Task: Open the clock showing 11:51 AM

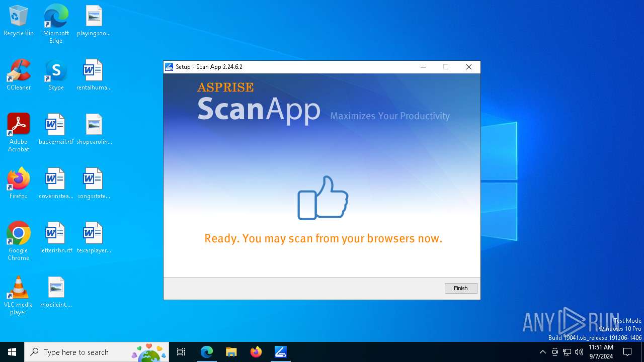Action: tap(601, 352)
